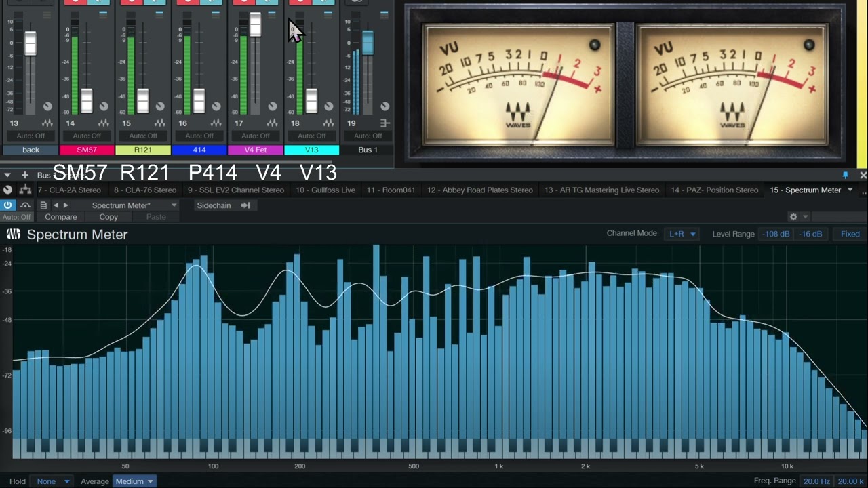The width and height of the screenshot is (868, 488).
Task: Click the pan knob on channel 16 414
Action: [216, 106]
